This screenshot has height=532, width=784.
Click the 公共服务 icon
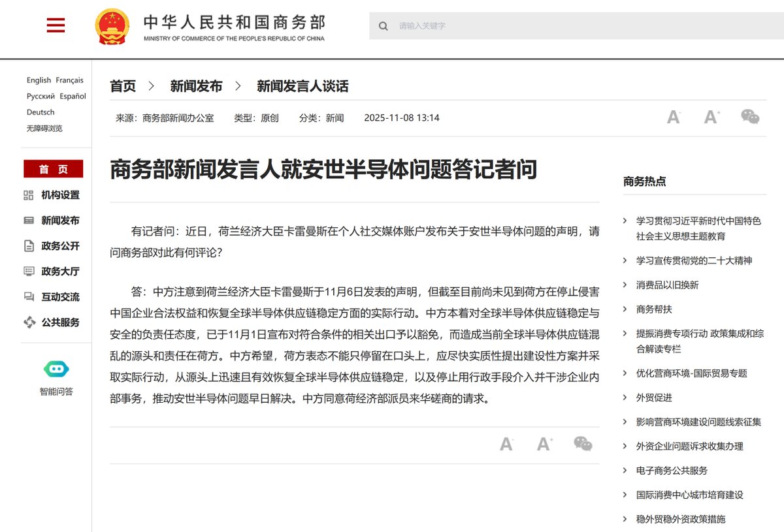click(29, 322)
